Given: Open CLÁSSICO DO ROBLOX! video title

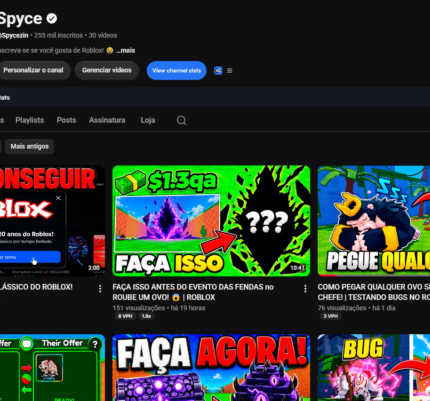Looking at the screenshot, I should pos(36,287).
